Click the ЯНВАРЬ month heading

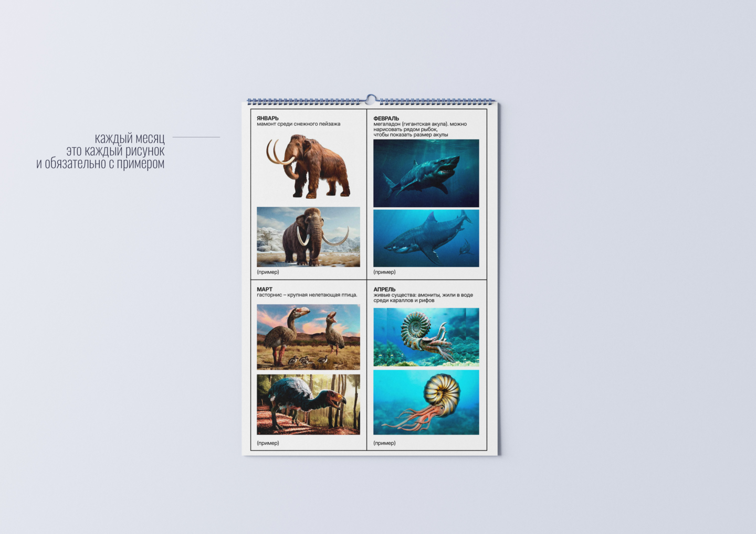[268, 119]
